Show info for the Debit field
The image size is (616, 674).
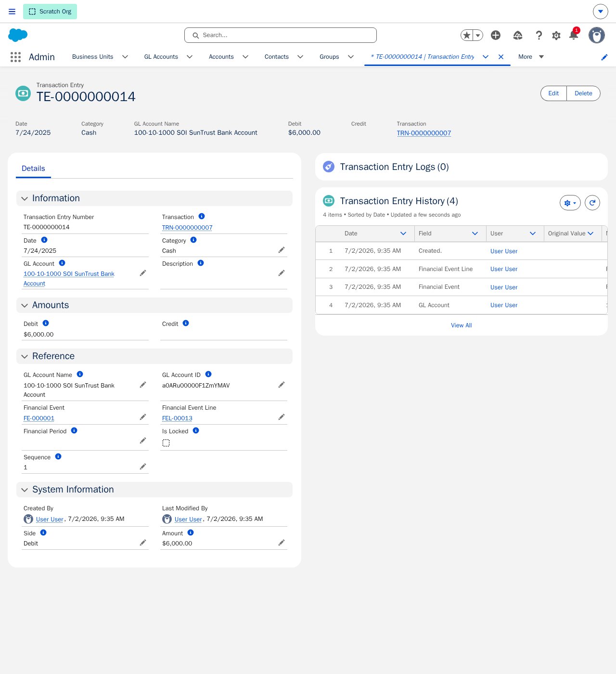(x=46, y=323)
